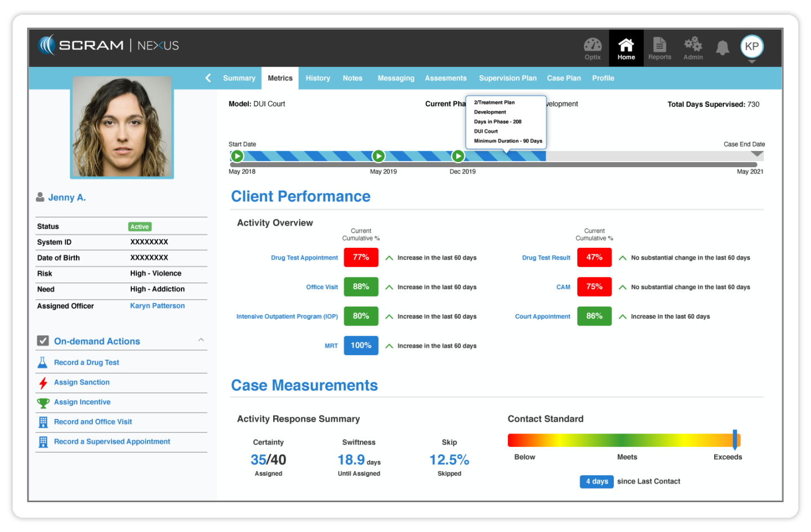Open the Supervision Plan tab

pos(507,78)
